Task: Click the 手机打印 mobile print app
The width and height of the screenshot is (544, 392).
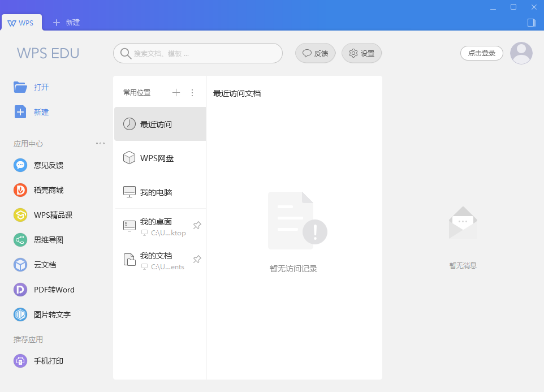Action: (20, 361)
